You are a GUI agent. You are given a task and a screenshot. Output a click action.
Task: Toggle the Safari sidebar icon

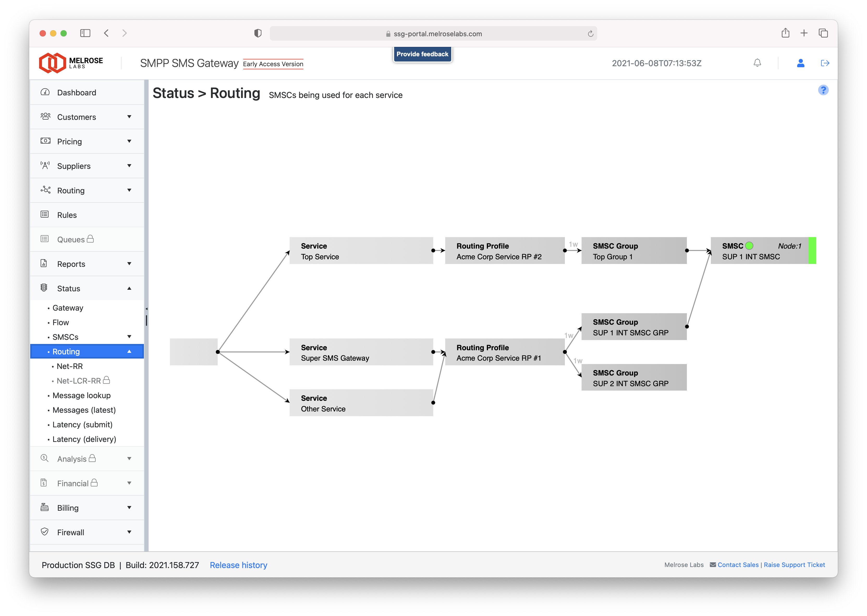[x=85, y=33]
